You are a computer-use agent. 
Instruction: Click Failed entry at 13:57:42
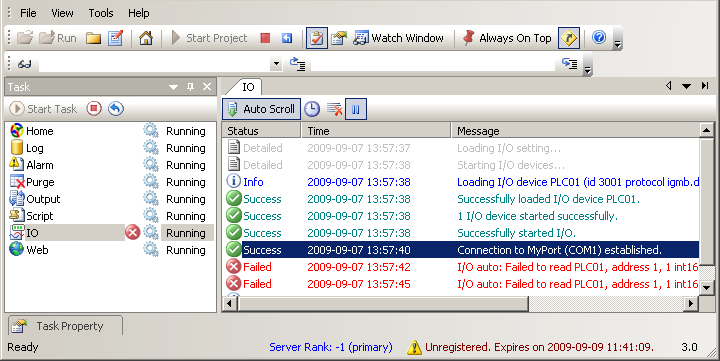[461, 267]
